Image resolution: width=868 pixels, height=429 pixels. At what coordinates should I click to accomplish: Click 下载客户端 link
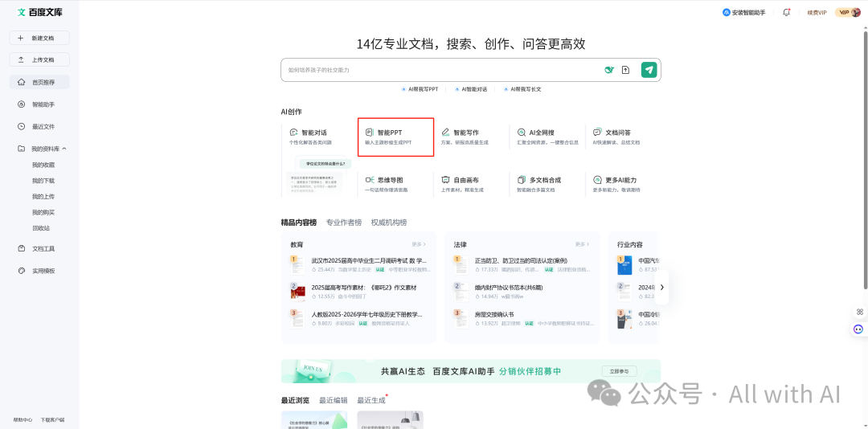click(x=52, y=419)
